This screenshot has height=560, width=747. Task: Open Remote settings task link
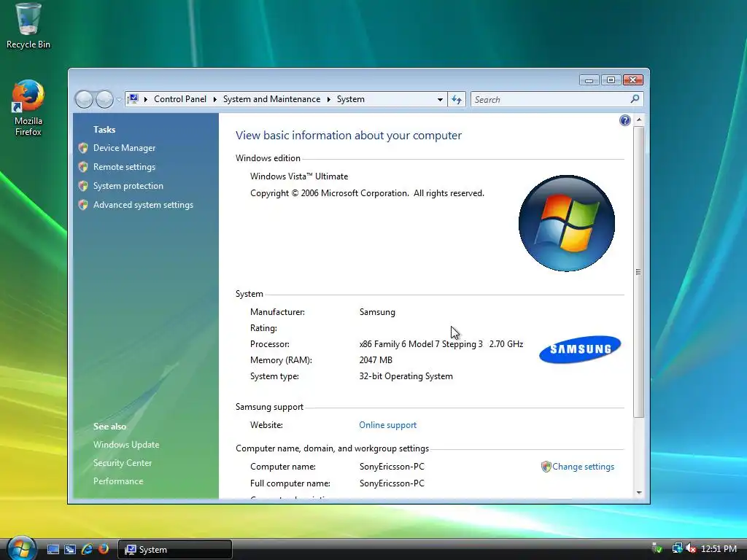(x=124, y=167)
